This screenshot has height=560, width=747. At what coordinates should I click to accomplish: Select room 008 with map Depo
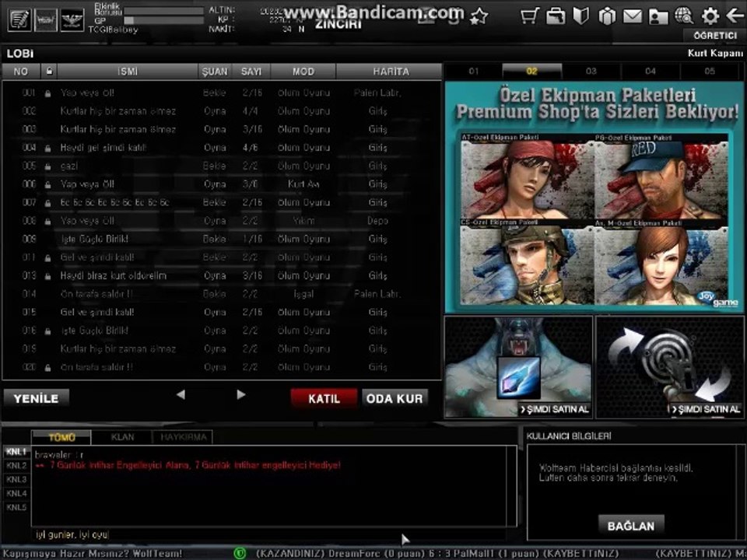[222, 221]
